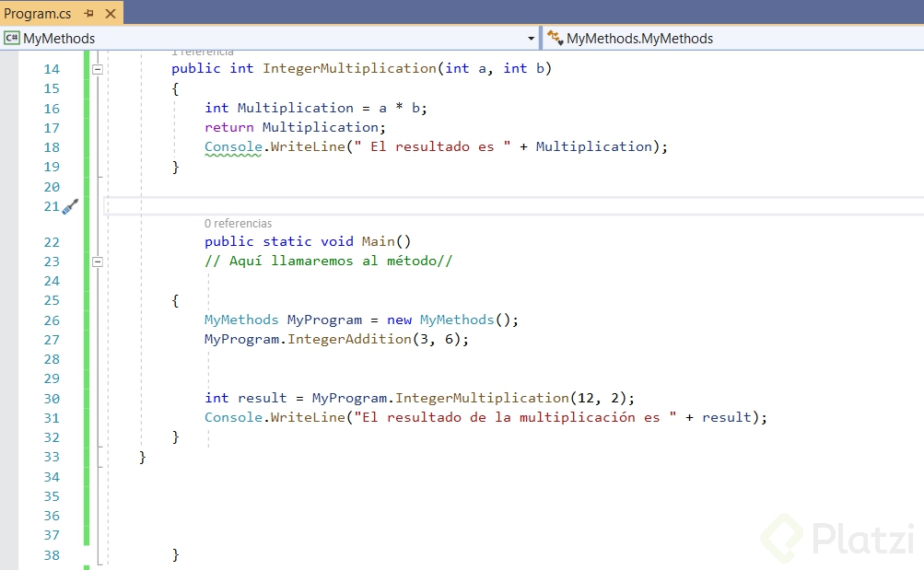Viewport: 924px width, 570px height.
Task: Open the MyMethods project dropdown
Action: pos(531,39)
